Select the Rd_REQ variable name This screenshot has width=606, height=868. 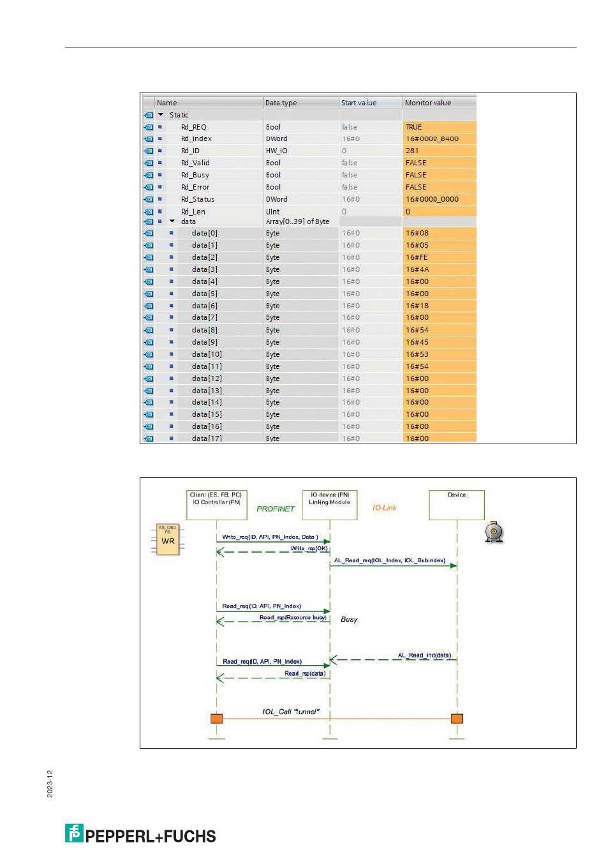click(x=193, y=127)
